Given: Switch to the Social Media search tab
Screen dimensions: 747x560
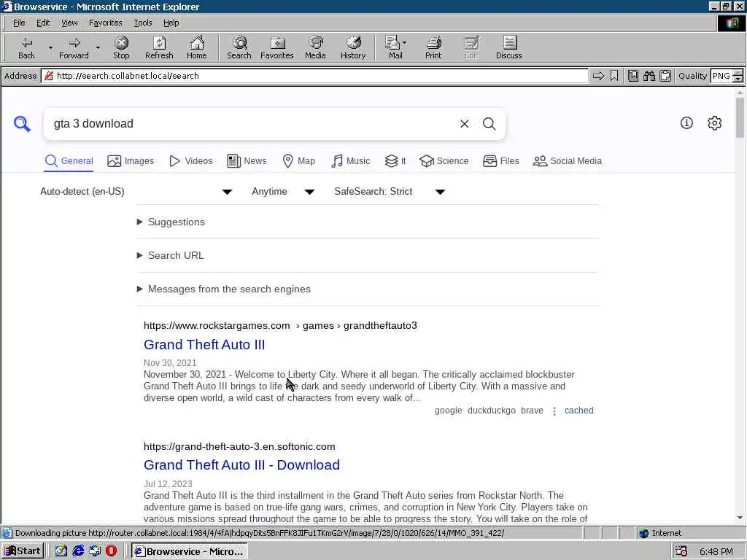Looking at the screenshot, I should tap(568, 161).
